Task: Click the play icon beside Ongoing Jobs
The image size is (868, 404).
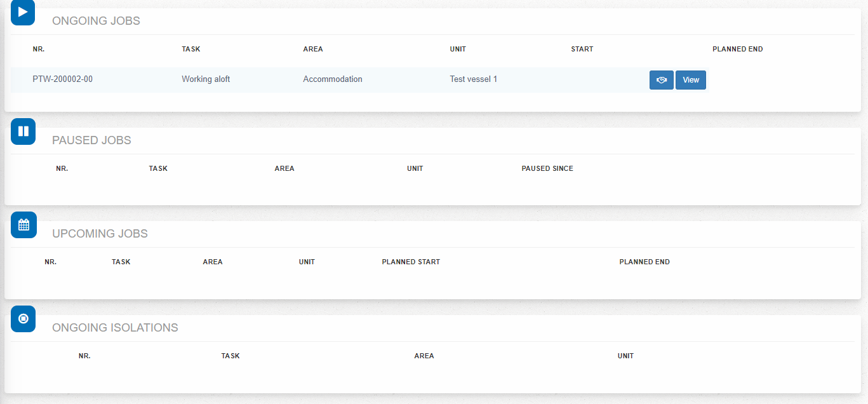Action: point(23,11)
